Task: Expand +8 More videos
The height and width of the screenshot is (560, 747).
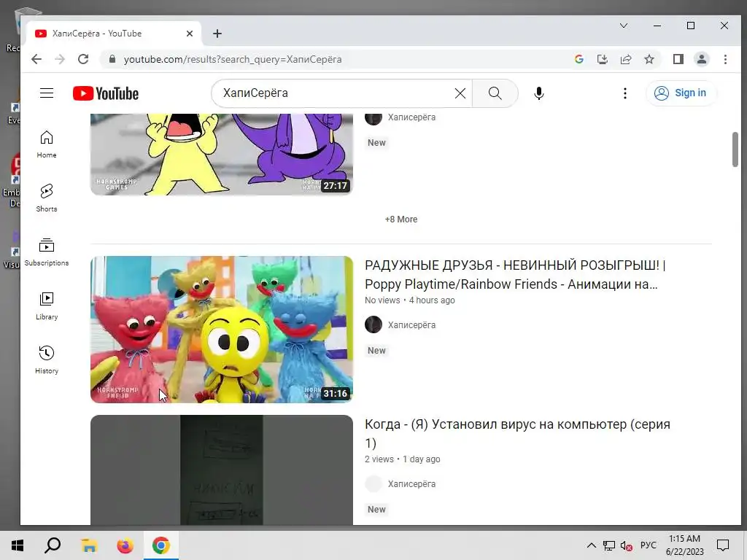Action: click(x=401, y=219)
